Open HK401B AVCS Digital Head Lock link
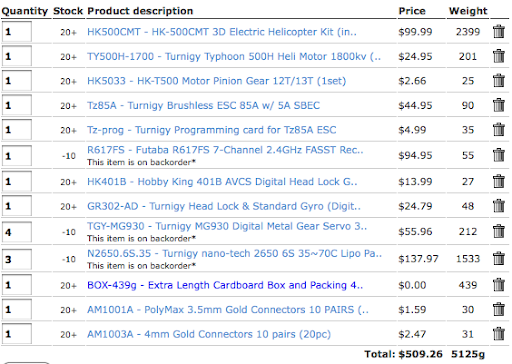The width and height of the screenshot is (512, 364). click(222, 182)
